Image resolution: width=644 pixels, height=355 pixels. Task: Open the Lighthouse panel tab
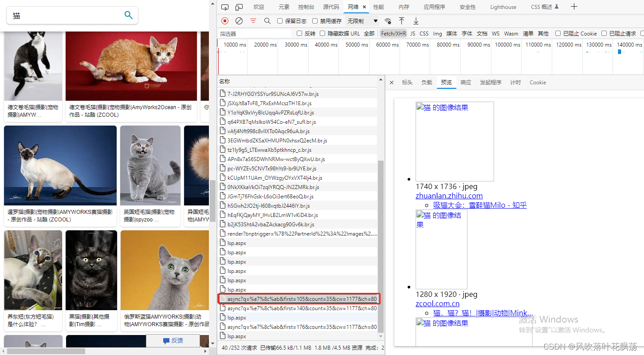tap(503, 7)
